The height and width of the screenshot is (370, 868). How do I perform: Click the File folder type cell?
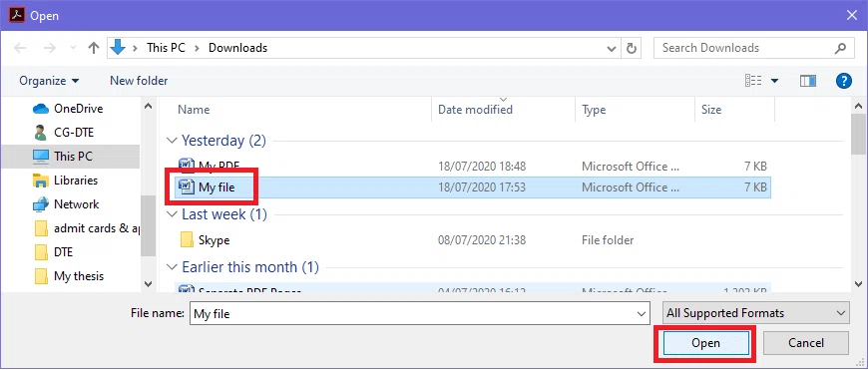(608, 240)
